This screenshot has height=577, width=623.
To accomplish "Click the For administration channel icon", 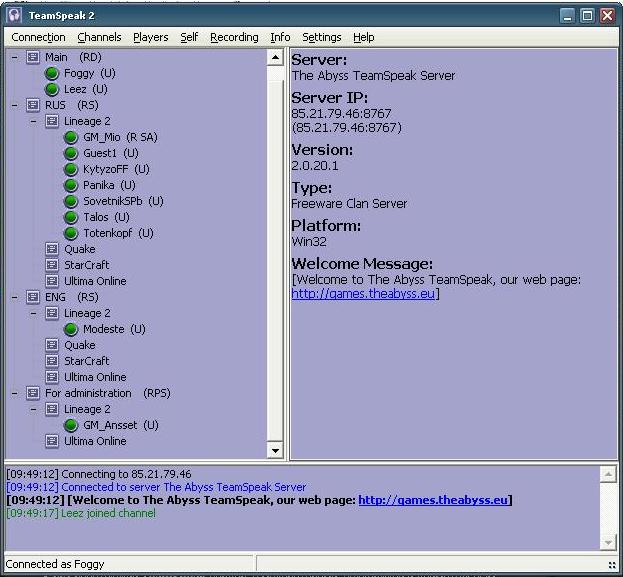I will 33,393.
